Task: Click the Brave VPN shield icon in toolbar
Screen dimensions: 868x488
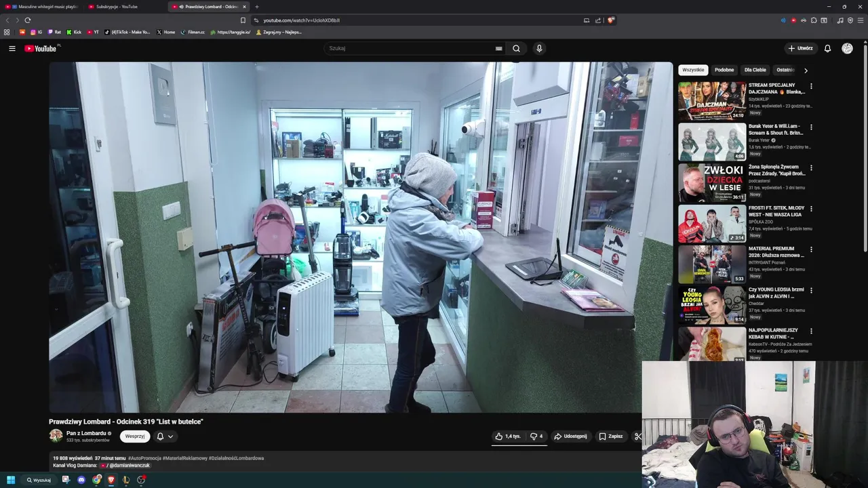Action: pyautogui.click(x=850, y=20)
